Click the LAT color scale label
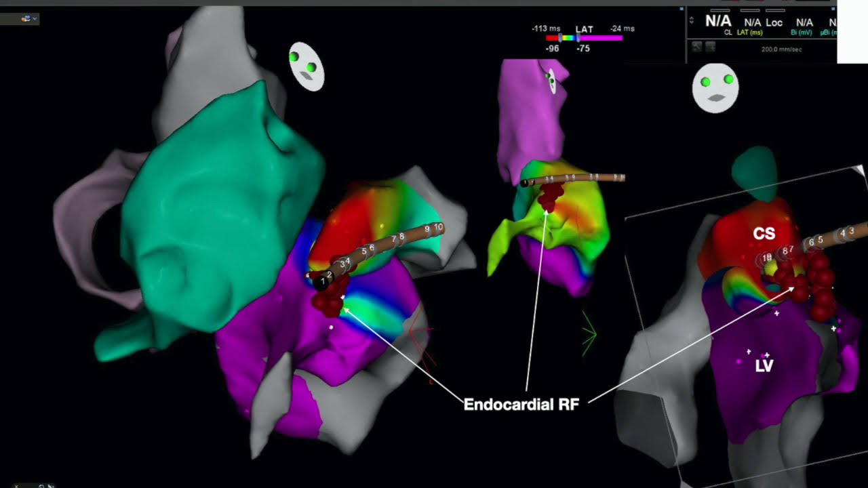This screenshot has height=488, width=868. [x=585, y=29]
